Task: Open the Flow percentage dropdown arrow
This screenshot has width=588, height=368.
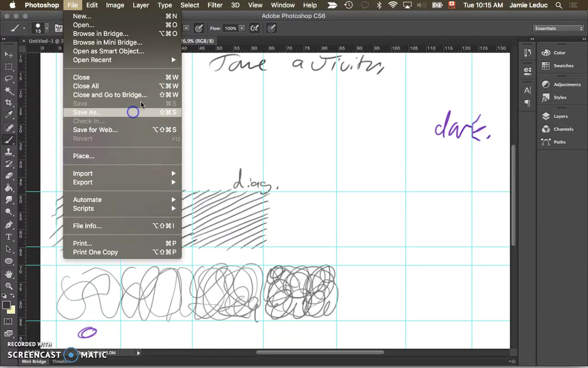Action: pos(242,28)
